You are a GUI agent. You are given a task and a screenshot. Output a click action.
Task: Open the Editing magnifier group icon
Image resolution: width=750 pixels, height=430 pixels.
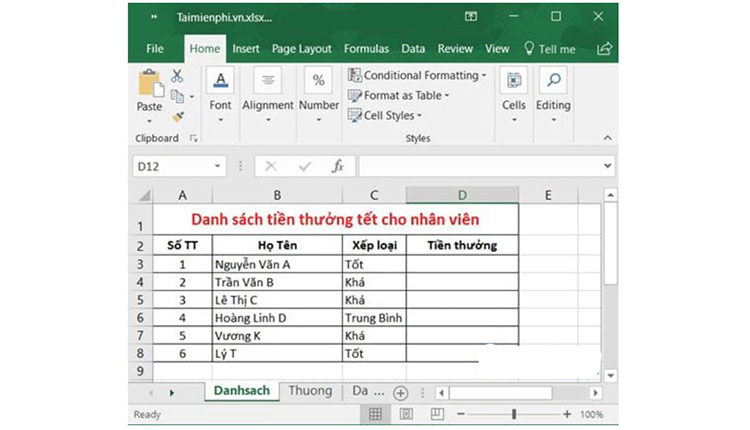click(553, 80)
